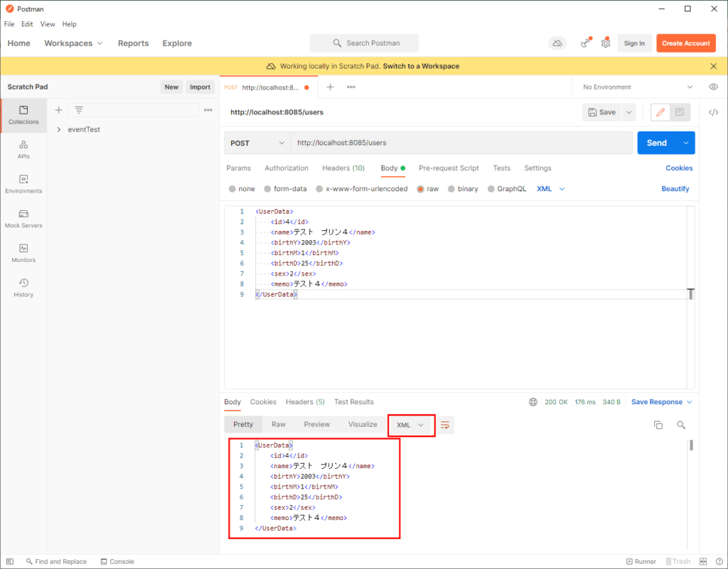Open the Save button arrow dropdown
This screenshot has height=569, width=728.
click(x=628, y=112)
